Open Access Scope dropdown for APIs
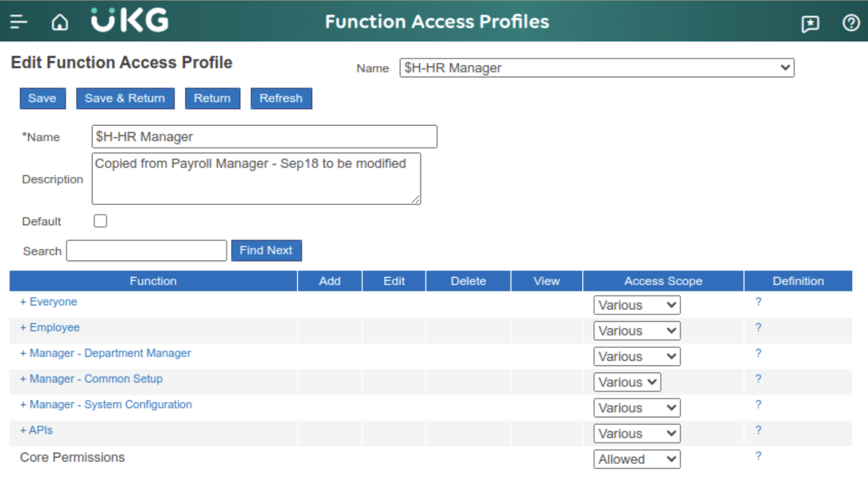 pyautogui.click(x=637, y=433)
